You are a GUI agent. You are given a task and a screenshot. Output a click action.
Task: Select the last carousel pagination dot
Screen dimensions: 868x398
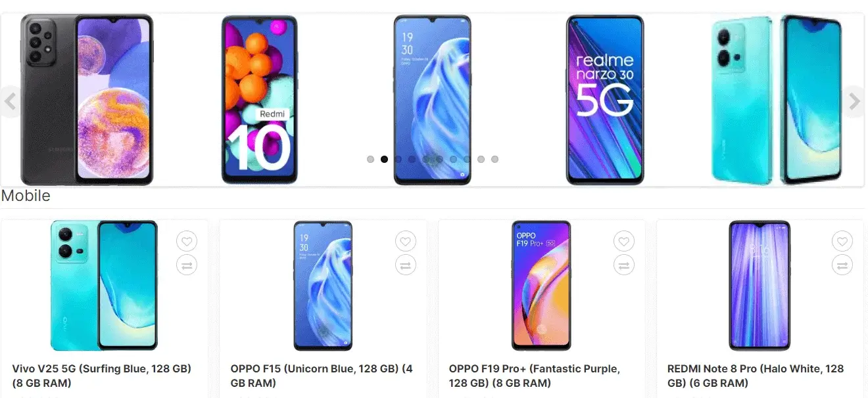[x=494, y=159]
